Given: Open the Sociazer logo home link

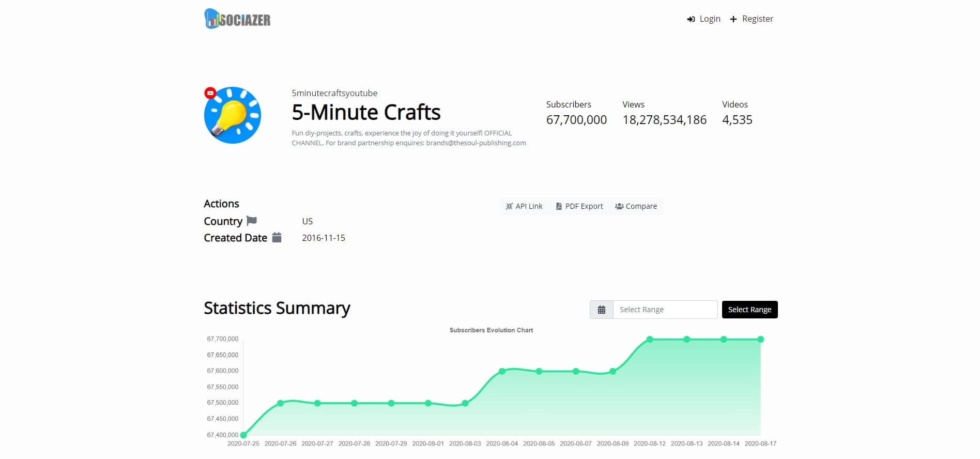Looking at the screenshot, I should (x=237, y=19).
